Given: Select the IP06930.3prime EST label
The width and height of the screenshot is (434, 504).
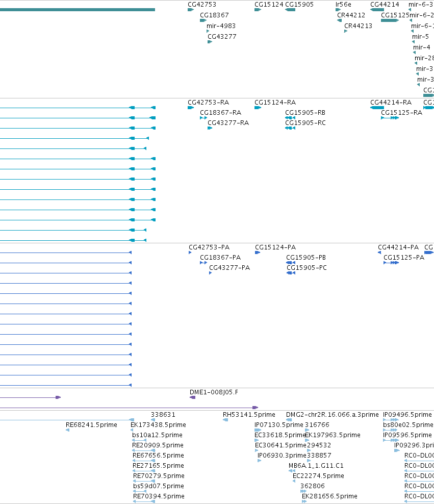Looking at the screenshot, I should click(282, 456).
